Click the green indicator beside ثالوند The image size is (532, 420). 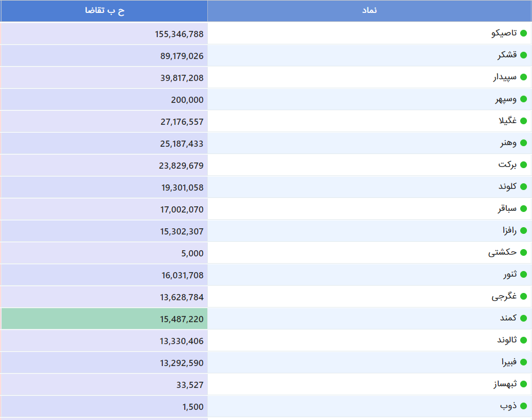[x=523, y=340]
